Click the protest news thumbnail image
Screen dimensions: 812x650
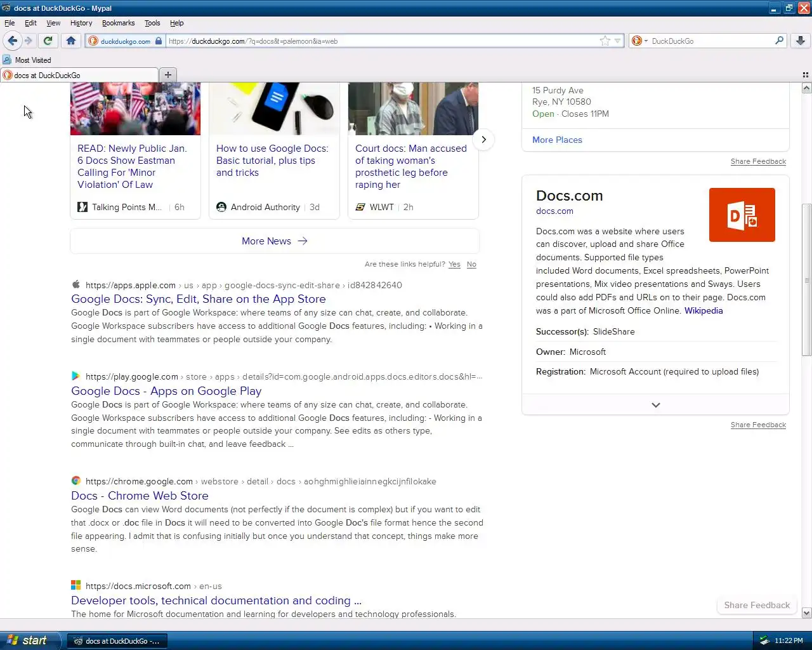point(135,109)
